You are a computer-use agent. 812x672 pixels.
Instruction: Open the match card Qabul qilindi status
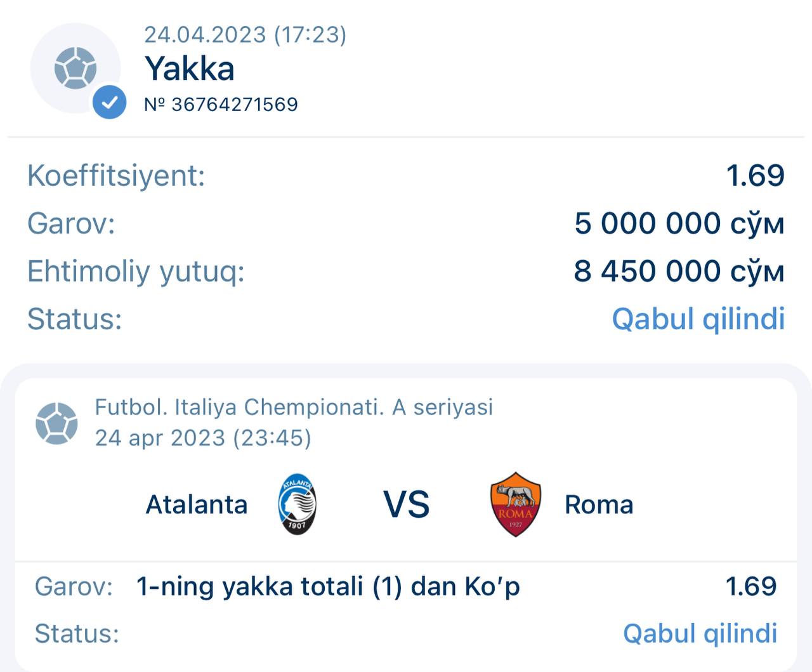pos(700,633)
